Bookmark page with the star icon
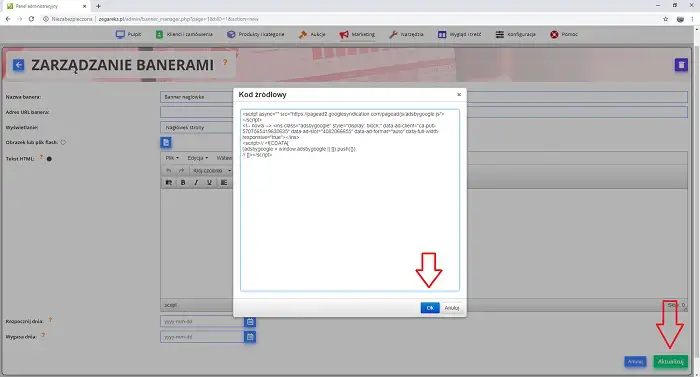Viewport: 700px width, 377px height. (x=665, y=19)
